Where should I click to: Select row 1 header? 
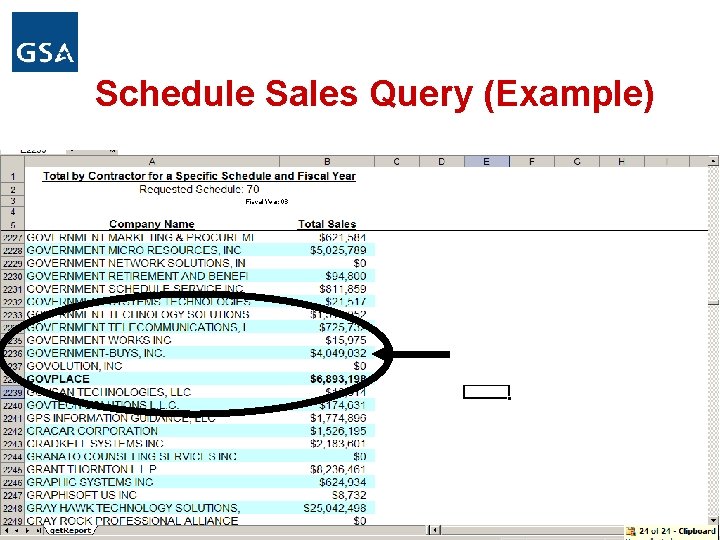[x=12, y=176]
